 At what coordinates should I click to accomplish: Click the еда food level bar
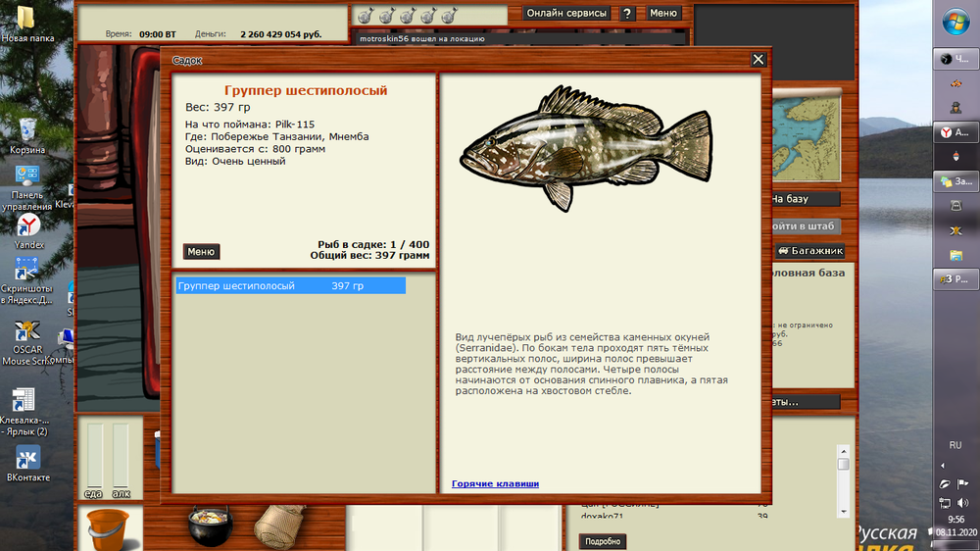[x=94, y=455]
